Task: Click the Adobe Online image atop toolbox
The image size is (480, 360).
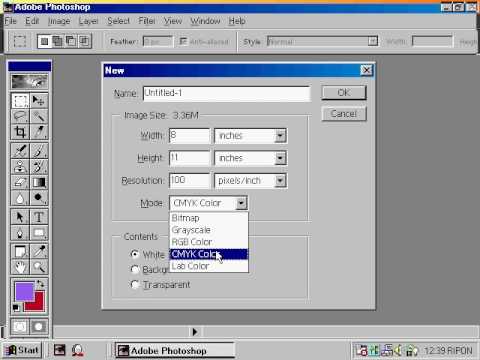Action: [29, 81]
